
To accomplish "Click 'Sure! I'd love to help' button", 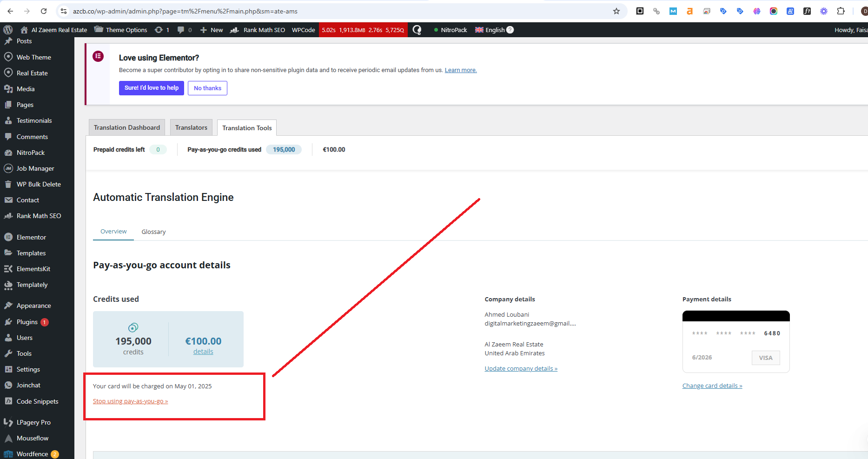I will [152, 88].
